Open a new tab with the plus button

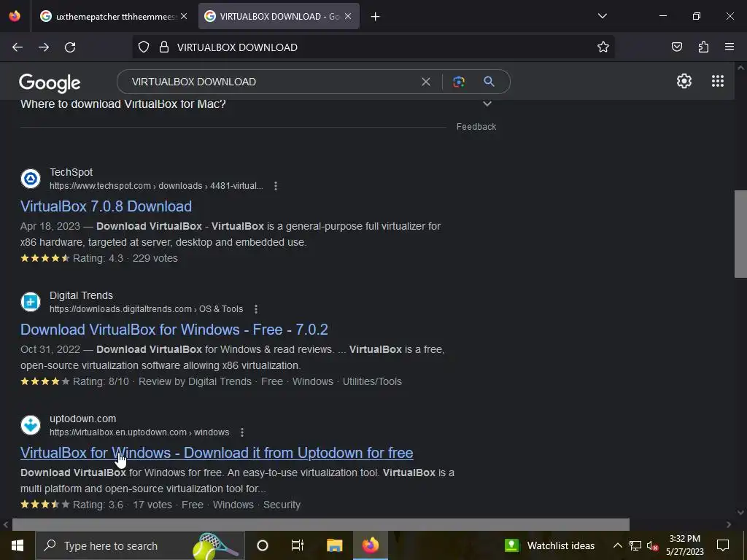tap(376, 17)
